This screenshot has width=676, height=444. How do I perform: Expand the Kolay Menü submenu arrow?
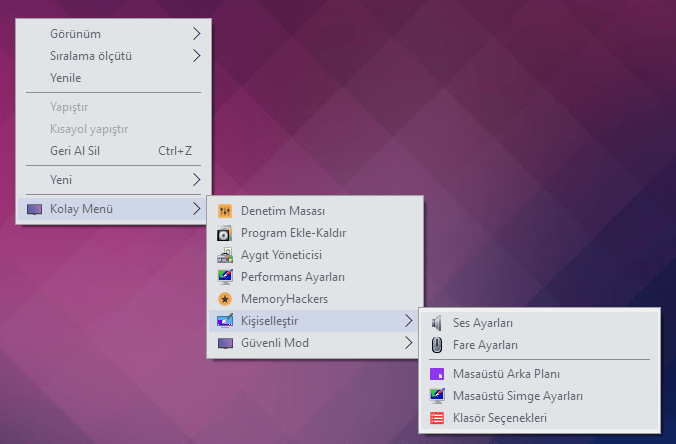[x=197, y=209]
